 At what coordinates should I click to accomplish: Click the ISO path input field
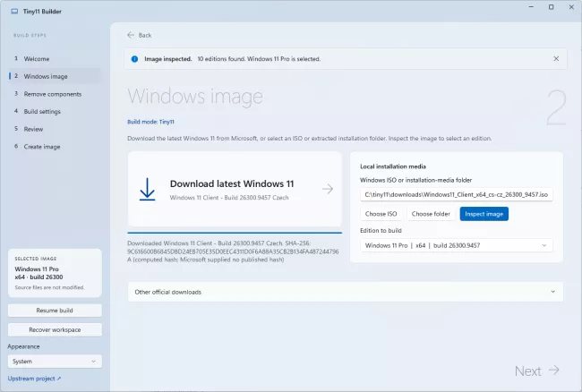coord(456,195)
